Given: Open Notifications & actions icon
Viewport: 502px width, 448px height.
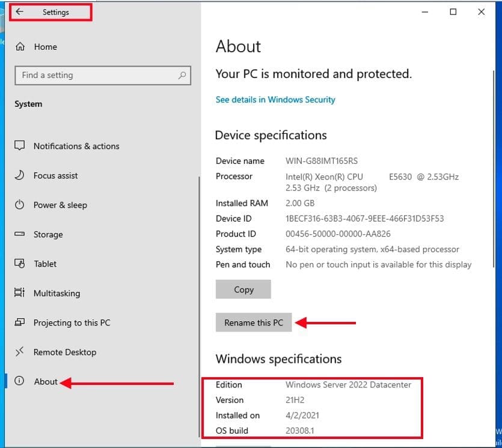Looking at the screenshot, I should click(20, 146).
